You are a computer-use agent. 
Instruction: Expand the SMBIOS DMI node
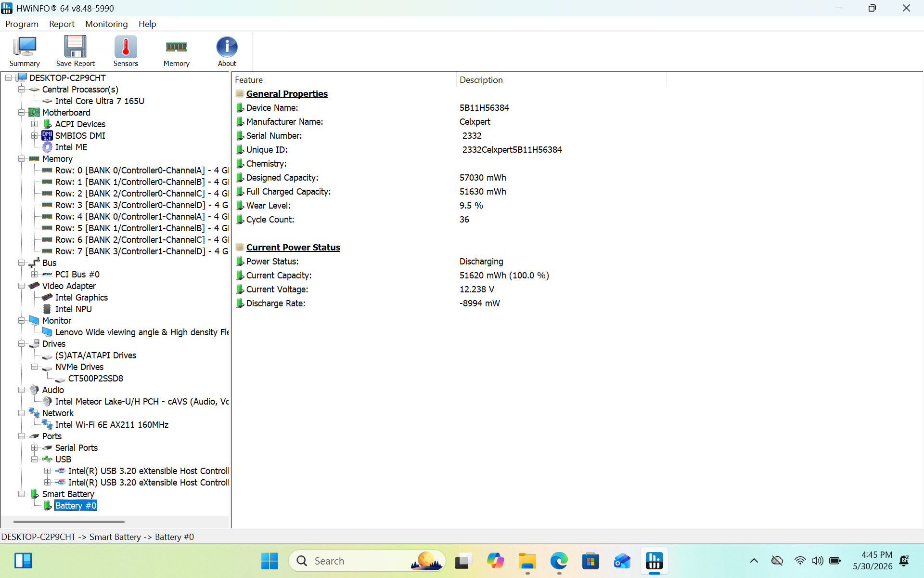pyautogui.click(x=34, y=136)
